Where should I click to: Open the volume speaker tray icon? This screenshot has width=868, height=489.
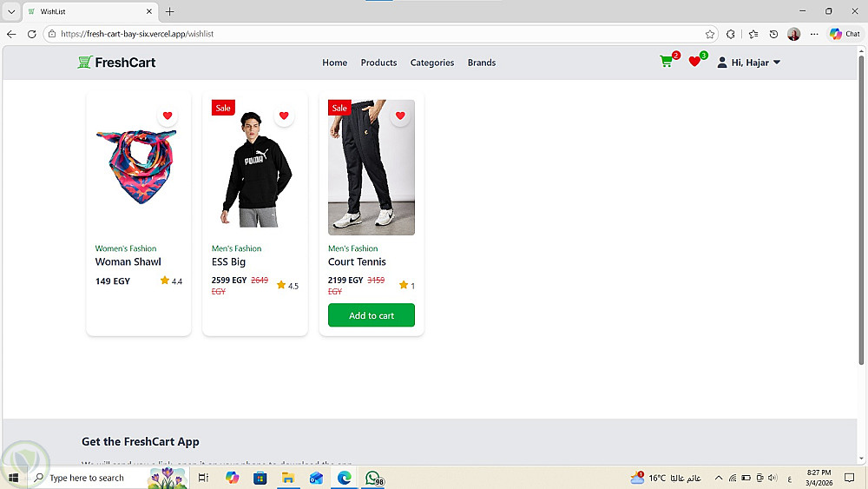pos(773,478)
